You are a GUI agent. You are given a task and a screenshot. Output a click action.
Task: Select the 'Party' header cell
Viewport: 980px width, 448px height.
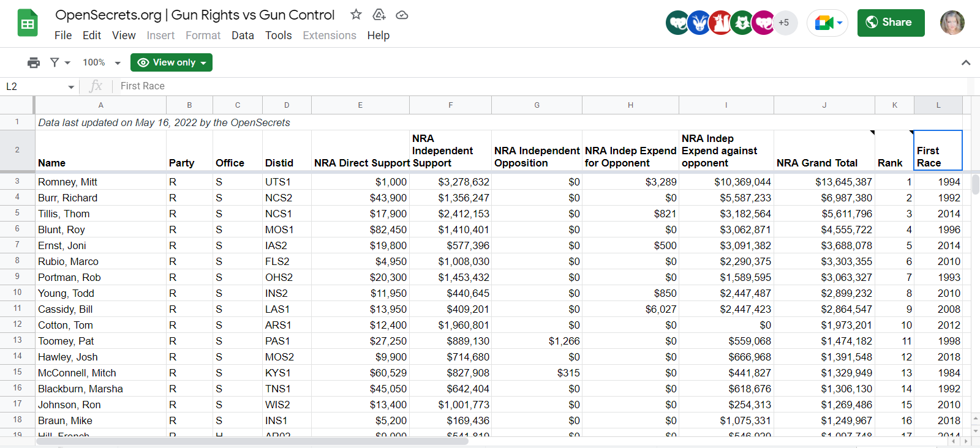(x=189, y=150)
